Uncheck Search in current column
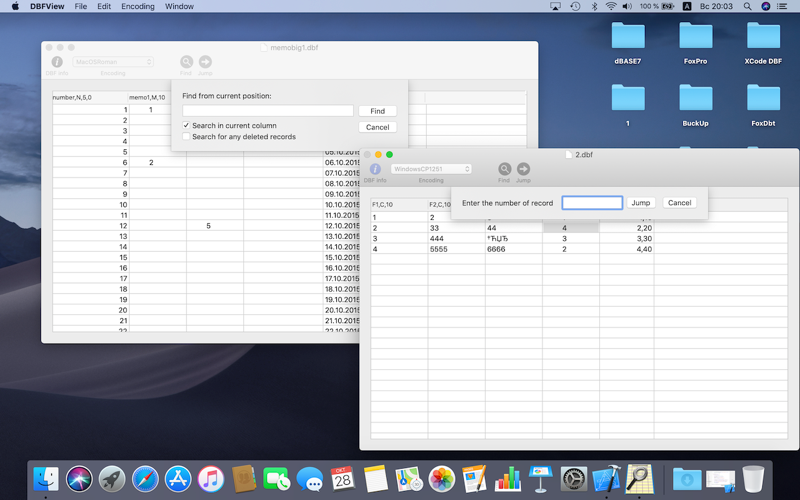The width and height of the screenshot is (800, 500). tap(187, 126)
